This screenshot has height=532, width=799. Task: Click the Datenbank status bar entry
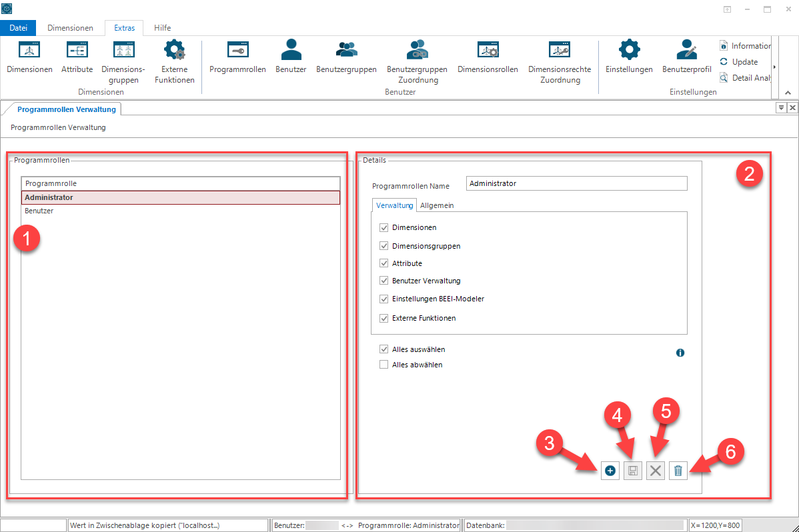coord(576,525)
